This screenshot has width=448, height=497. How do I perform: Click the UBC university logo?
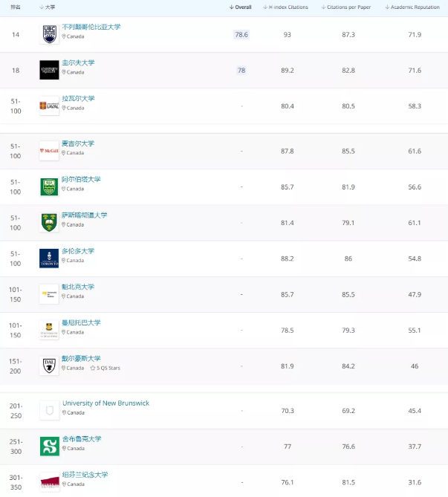[49, 34]
